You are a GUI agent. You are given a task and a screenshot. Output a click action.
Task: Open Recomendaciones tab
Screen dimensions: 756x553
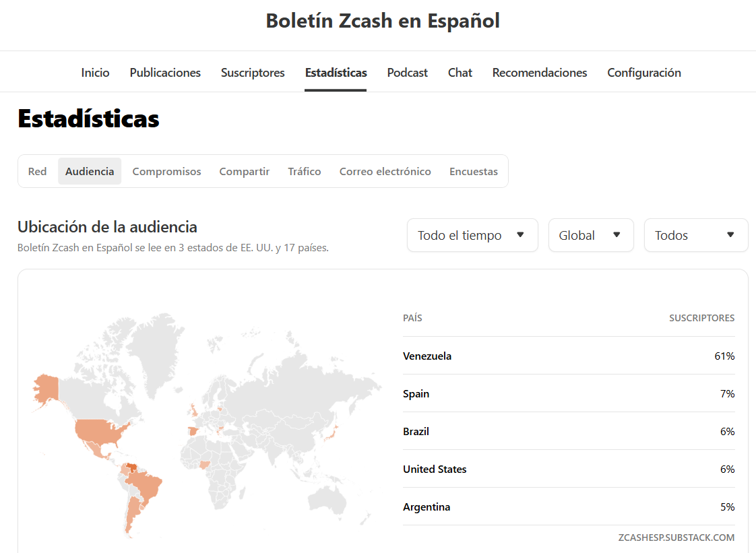(540, 73)
